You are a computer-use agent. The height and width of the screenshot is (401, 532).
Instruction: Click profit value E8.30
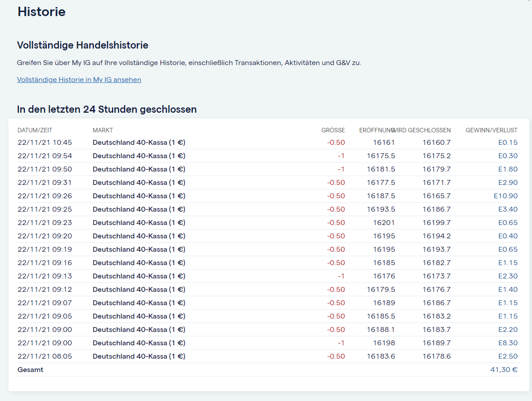[x=508, y=343]
